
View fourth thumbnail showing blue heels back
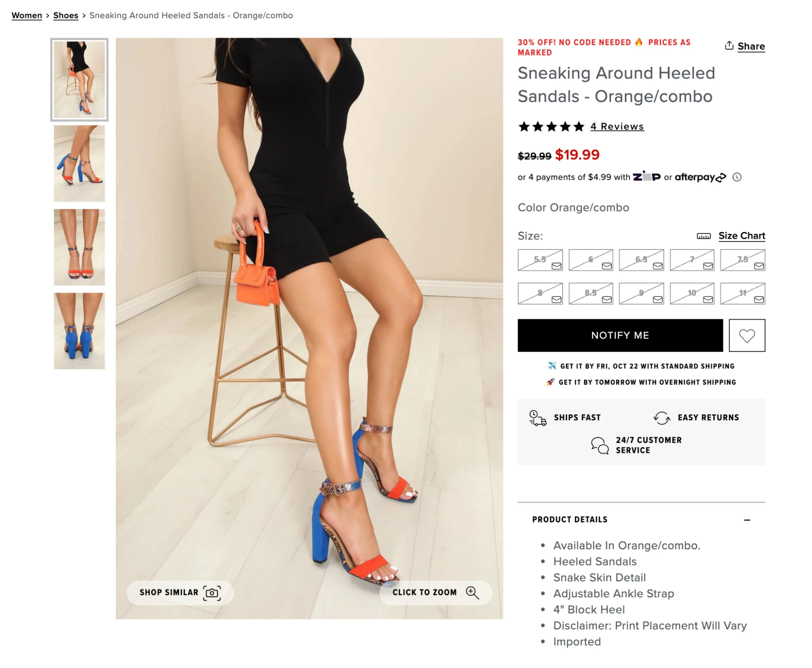pyautogui.click(x=79, y=331)
